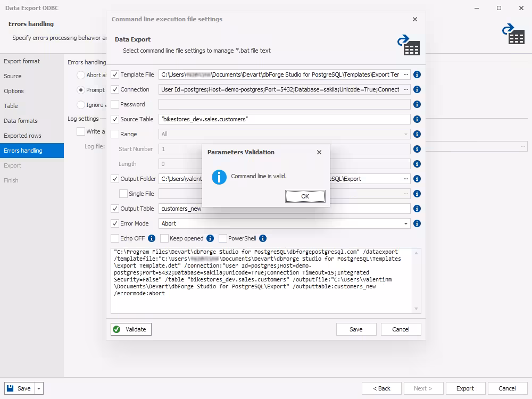
Task: Uncheck the Connection checkbox
Action: coord(115,89)
